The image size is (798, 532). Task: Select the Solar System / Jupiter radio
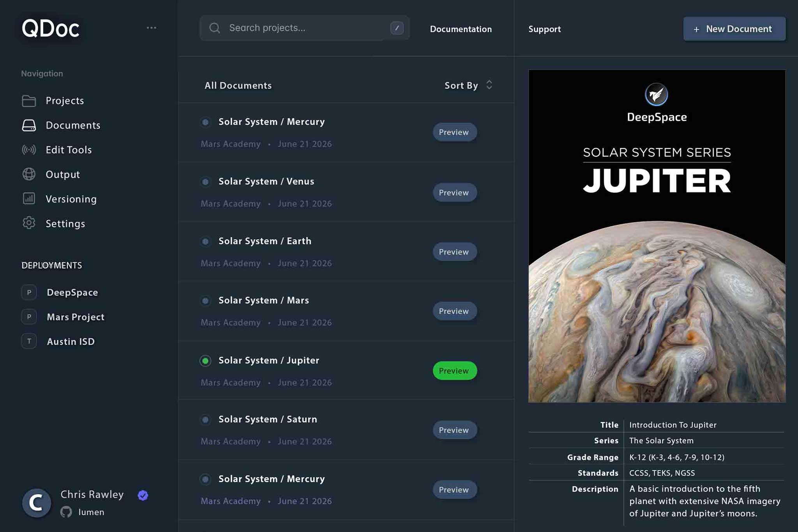(x=205, y=361)
